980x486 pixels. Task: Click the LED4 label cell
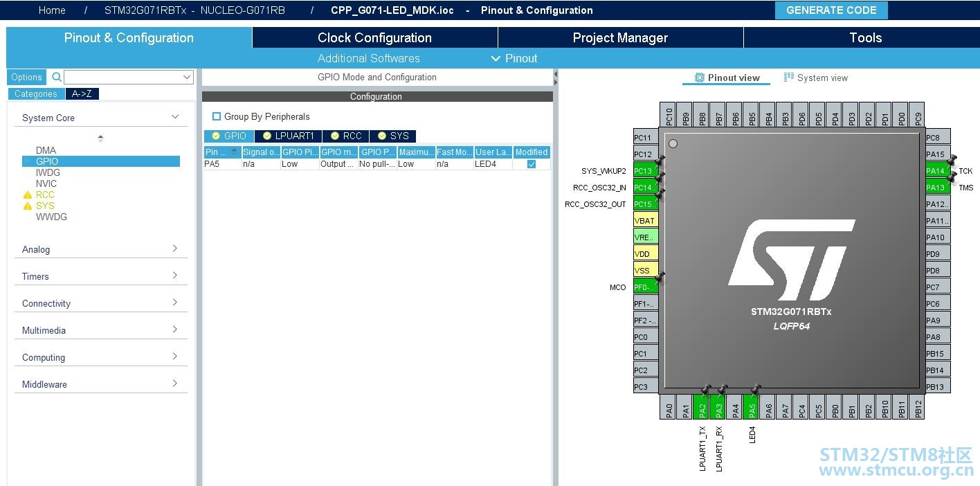point(493,164)
